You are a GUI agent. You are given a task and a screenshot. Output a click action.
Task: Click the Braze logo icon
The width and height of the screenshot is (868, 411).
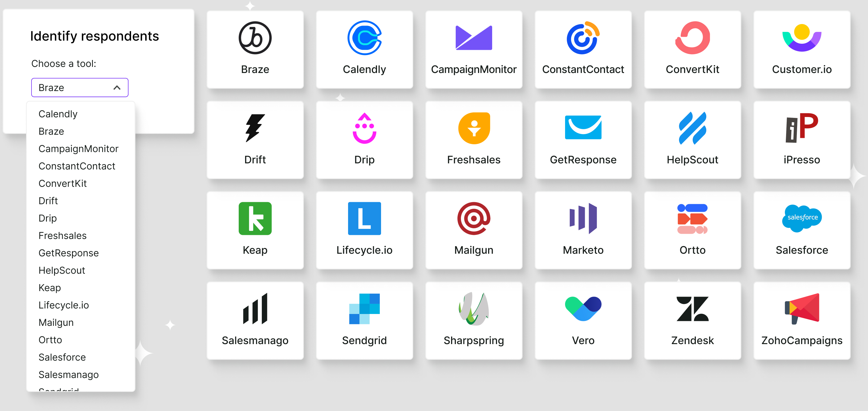[255, 38]
